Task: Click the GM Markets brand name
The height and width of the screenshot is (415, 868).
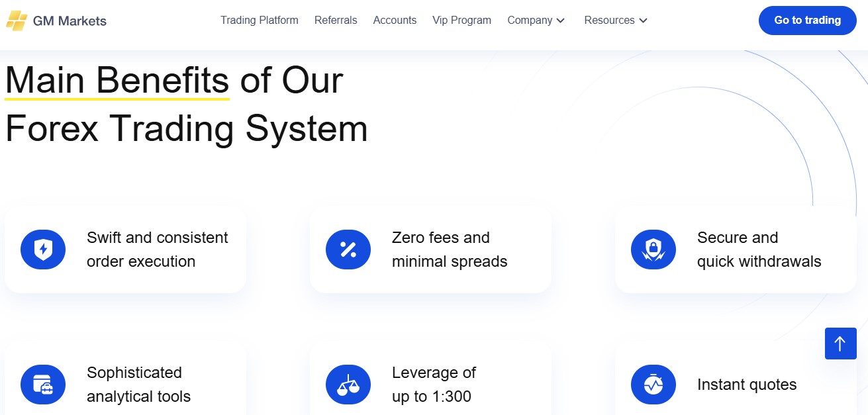Action: pyautogui.click(x=70, y=21)
